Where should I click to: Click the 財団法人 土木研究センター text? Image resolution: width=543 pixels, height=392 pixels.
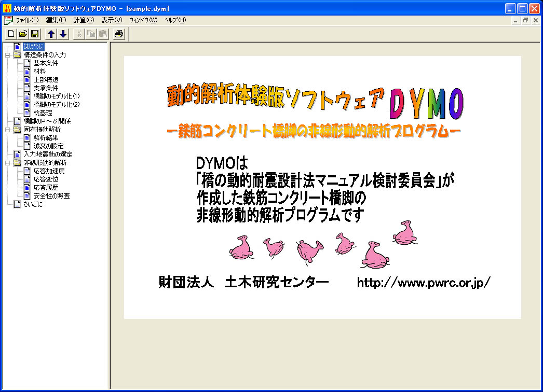click(x=243, y=282)
